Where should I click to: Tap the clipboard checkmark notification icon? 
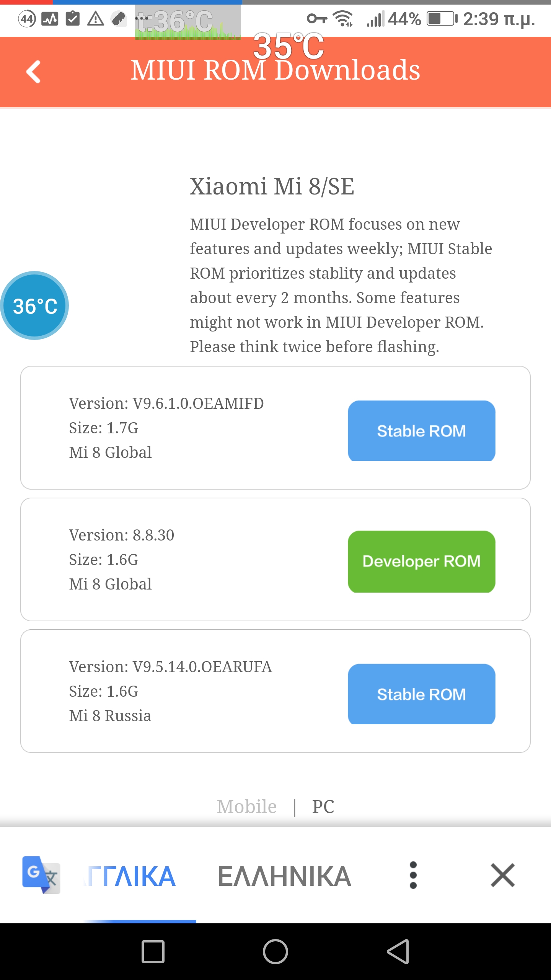pyautogui.click(x=73, y=18)
